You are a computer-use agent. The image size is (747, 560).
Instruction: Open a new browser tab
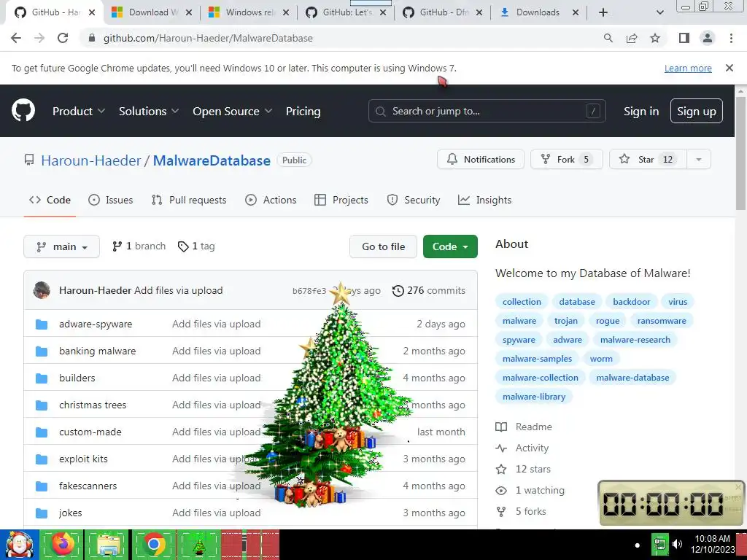coord(603,12)
